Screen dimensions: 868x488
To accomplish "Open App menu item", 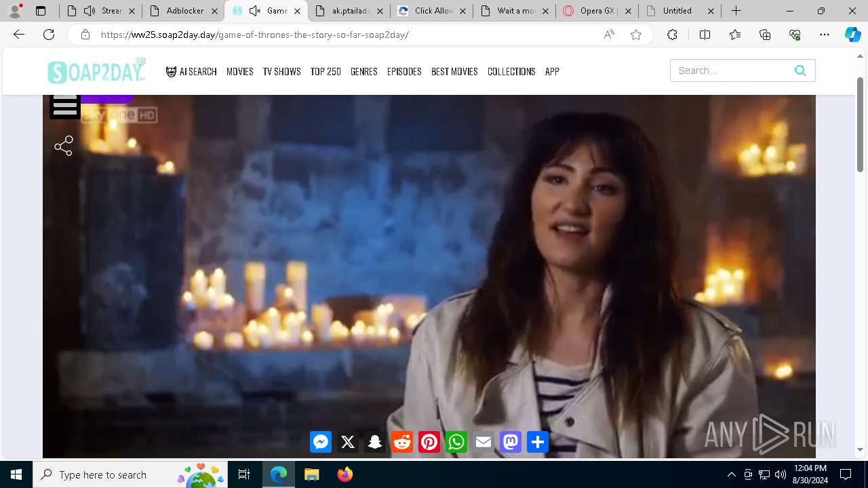I will [552, 71].
